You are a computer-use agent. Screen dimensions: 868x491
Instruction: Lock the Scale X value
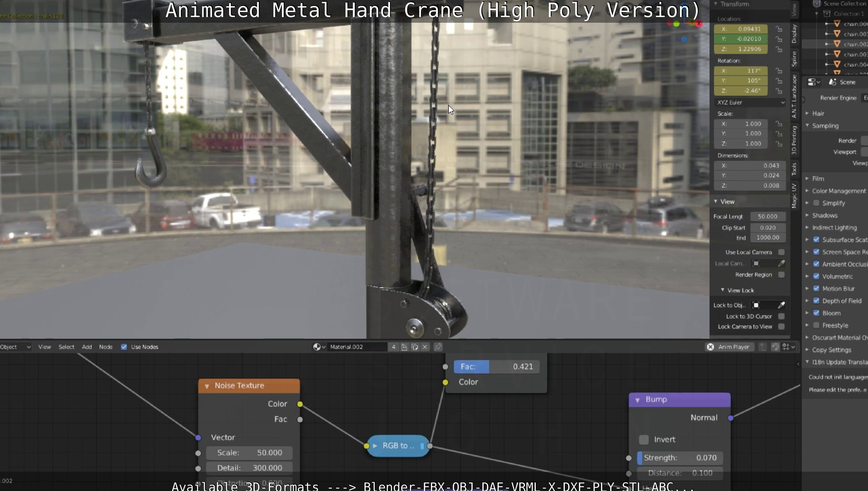(779, 124)
